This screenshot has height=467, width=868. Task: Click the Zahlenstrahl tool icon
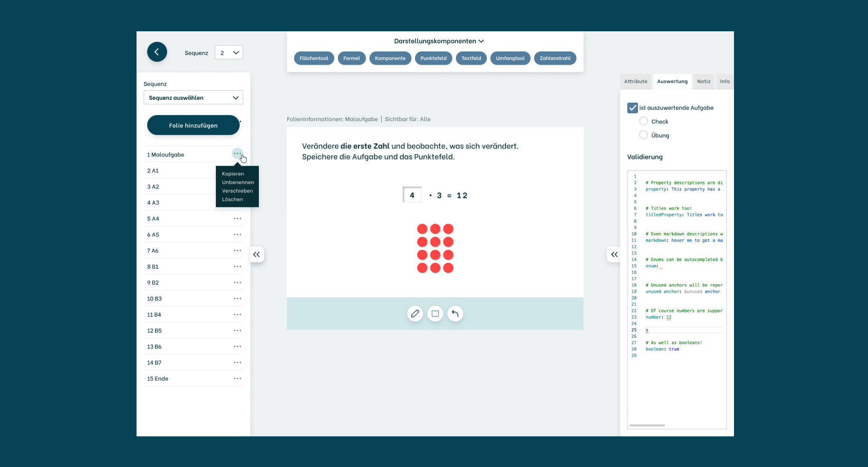(555, 58)
